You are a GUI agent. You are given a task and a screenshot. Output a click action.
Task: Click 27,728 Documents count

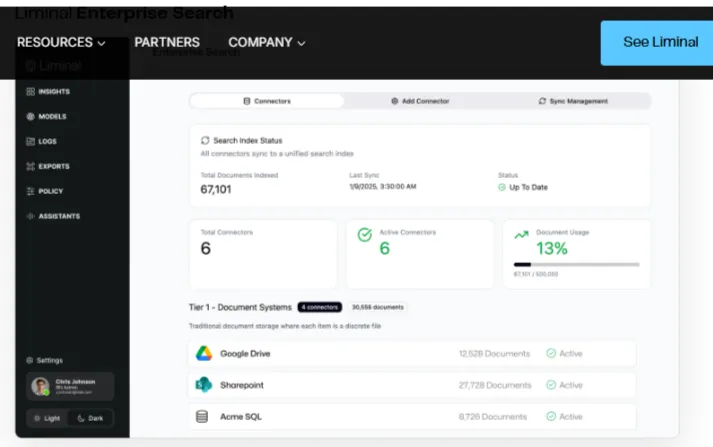pos(495,385)
